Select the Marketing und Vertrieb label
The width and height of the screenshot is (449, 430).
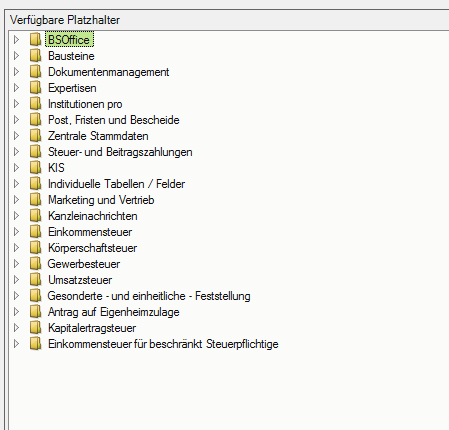(x=101, y=200)
